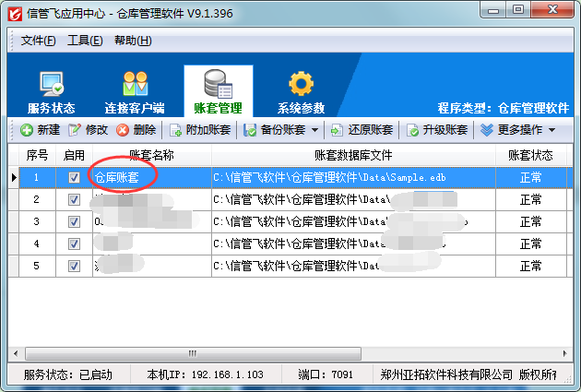Expand the 备份账套 dropdown arrow
This screenshot has width=581, height=392.
314,130
